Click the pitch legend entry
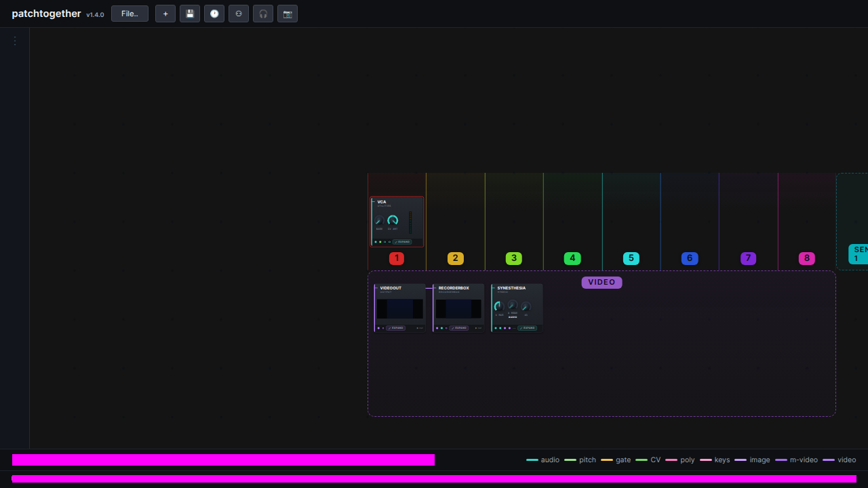This screenshot has height=488, width=868. [x=580, y=460]
